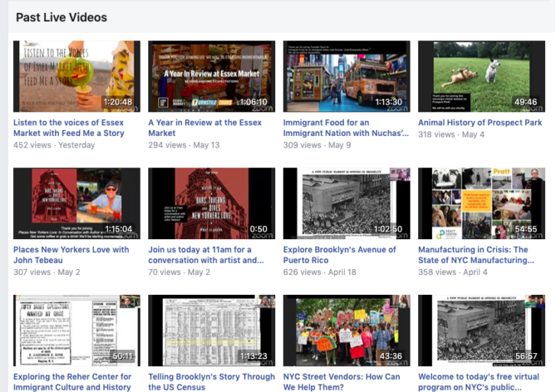
Task: Open the Essex Market Feed Me a Story thumbnail
Action: click(x=76, y=76)
